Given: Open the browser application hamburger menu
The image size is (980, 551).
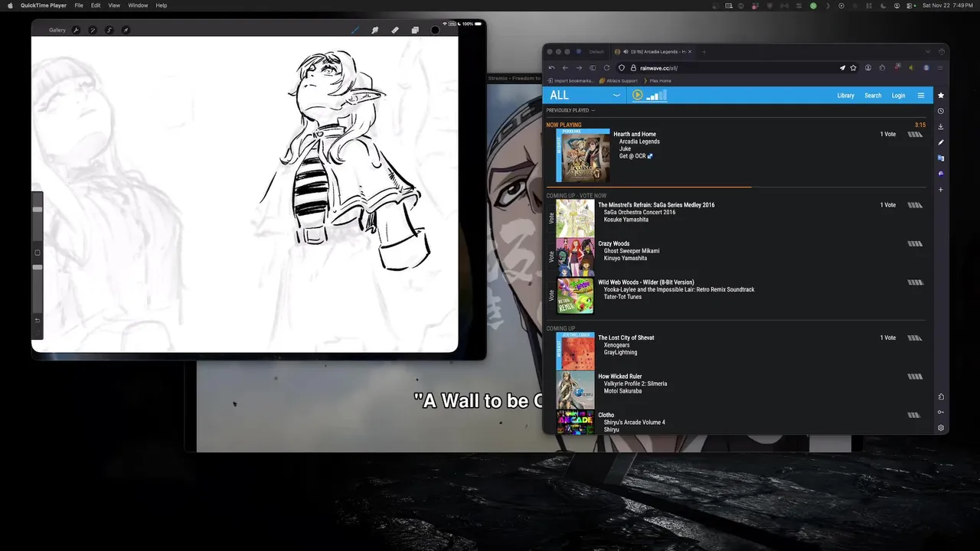Looking at the screenshot, I should point(940,68).
